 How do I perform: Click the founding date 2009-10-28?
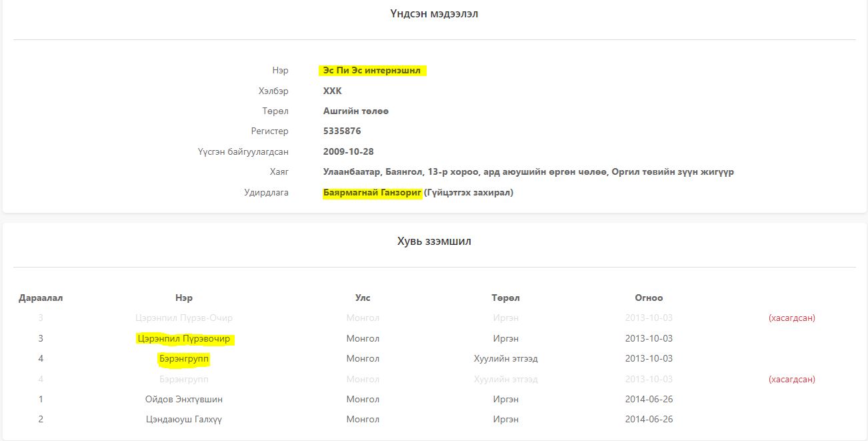[x=348, y=151]
